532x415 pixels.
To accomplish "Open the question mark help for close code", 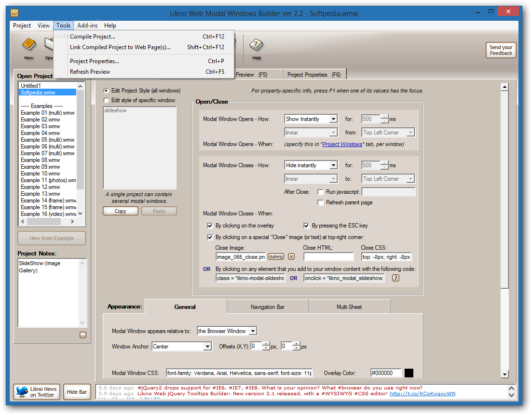I will pyautogui.click(x=396, y=278).
